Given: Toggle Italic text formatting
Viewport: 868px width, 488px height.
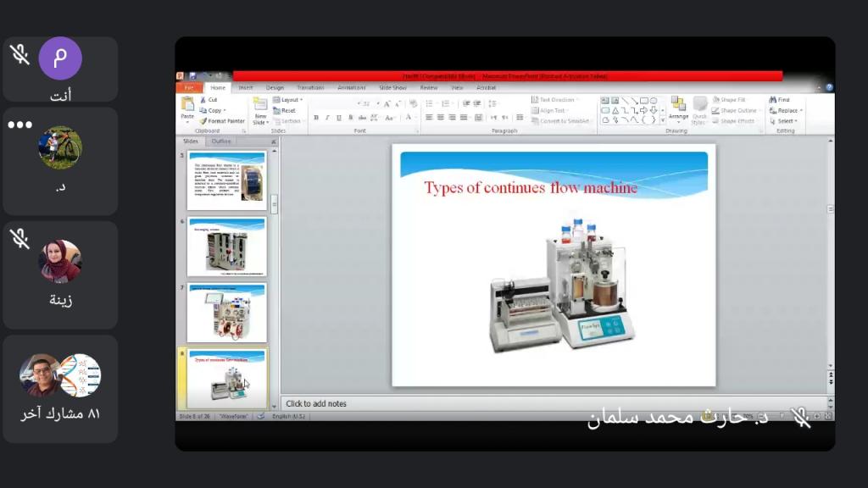Looking at the screenshot, I should [x=327, y=118].
